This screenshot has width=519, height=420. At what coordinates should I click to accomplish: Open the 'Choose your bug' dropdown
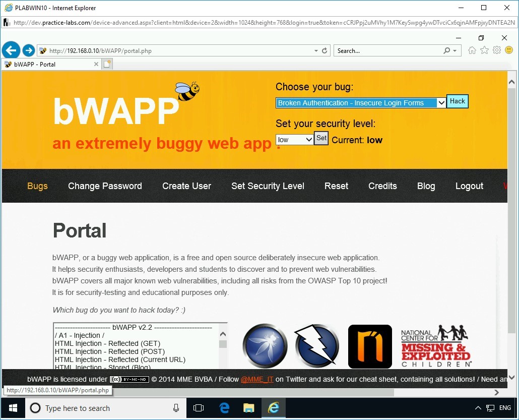click(x=441, y=103)
